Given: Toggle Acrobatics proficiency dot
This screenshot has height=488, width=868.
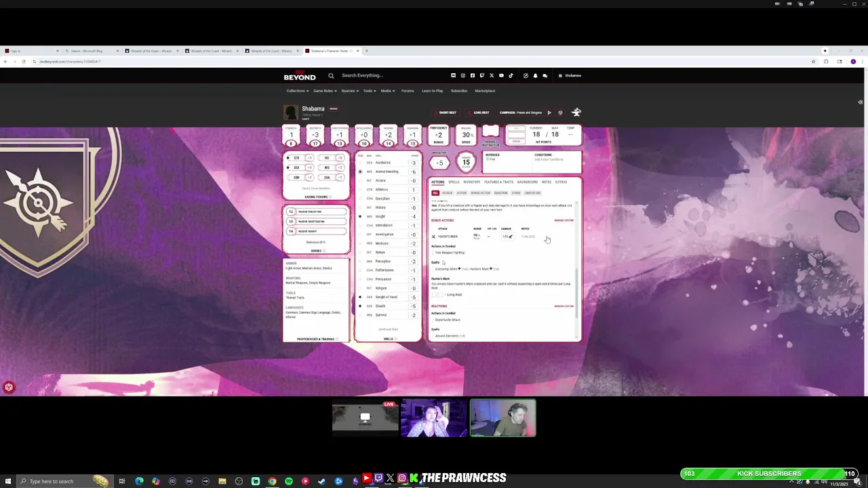Looking at the screenshot, I should click(x=360, y=163).
